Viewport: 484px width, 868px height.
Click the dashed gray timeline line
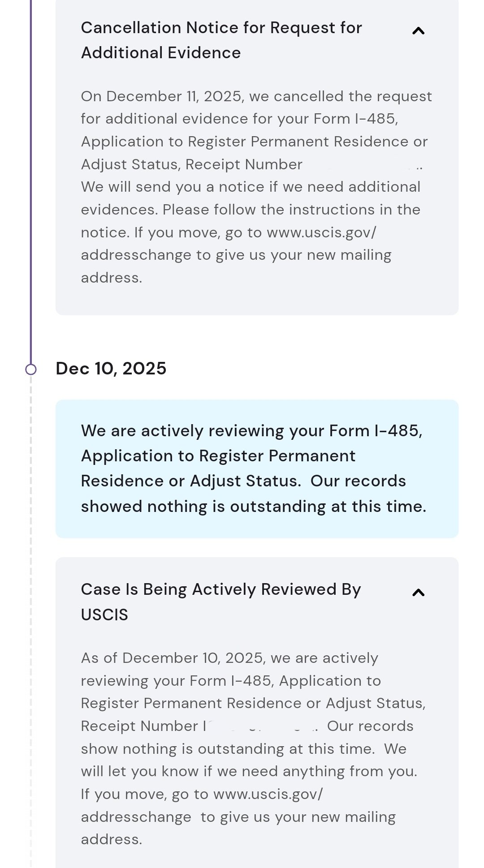pyautogui.click(x=31, y=627)
